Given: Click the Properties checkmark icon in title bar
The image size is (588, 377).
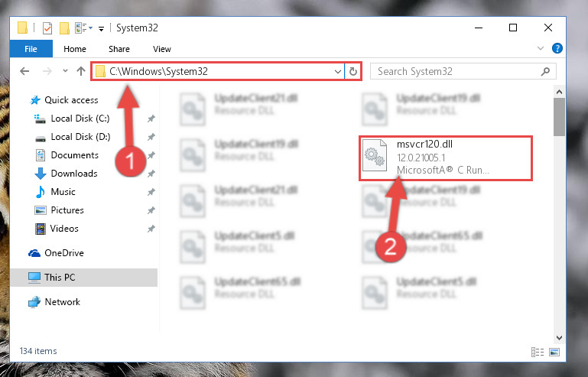Looking at the screenshot, I should pyautogui.click(x=47, y=28).
